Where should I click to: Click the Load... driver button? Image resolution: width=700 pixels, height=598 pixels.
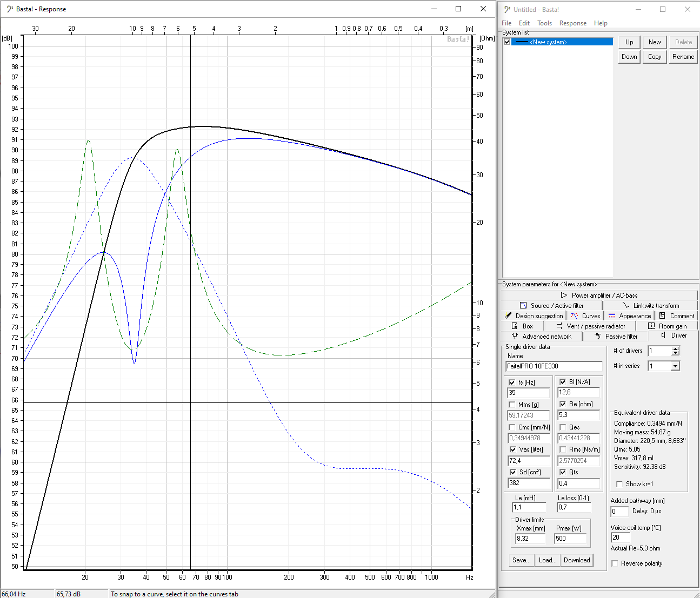click(548, 560)
